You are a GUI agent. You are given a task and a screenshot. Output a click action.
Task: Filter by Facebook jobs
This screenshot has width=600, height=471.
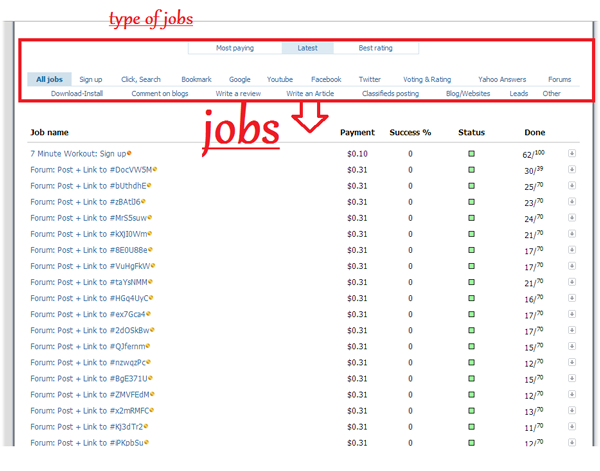[326, 80]
